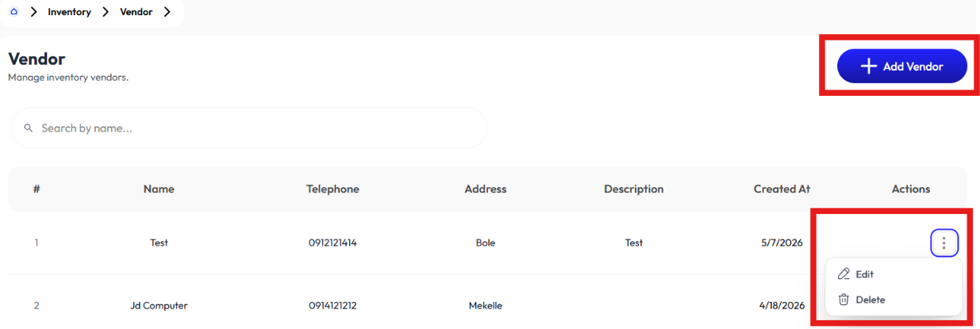Click the chevron after Inventory breadcrumb
This screenshot has width=980, height=329.
pos(106,12)
